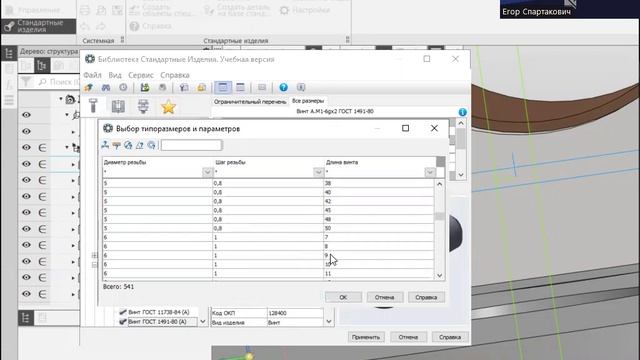Viewport: 640px width, 360px height.
Task: Open the Вид menu in the library window
Action: click(115, 75)
